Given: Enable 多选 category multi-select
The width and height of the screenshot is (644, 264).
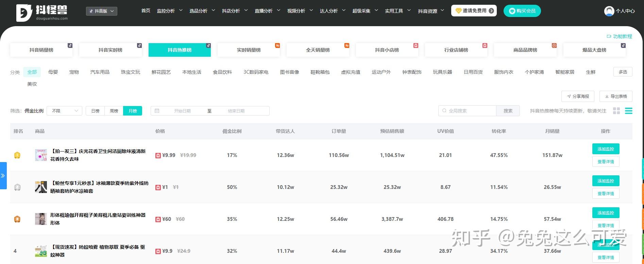Looking at the screenshot, I should pos(623,72).
